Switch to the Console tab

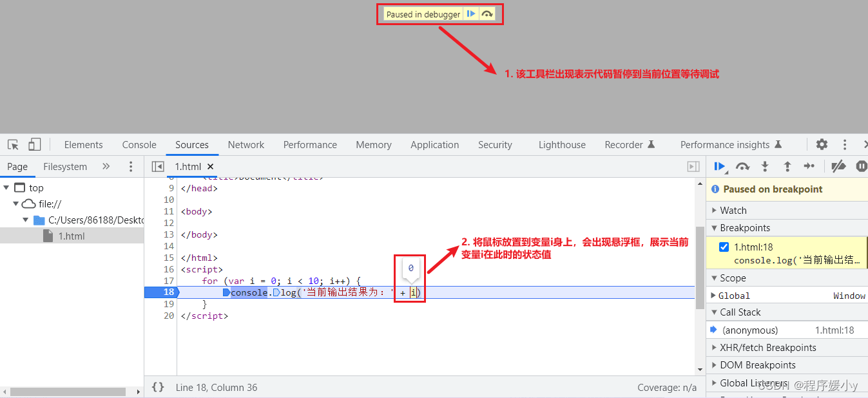[139, 145]
